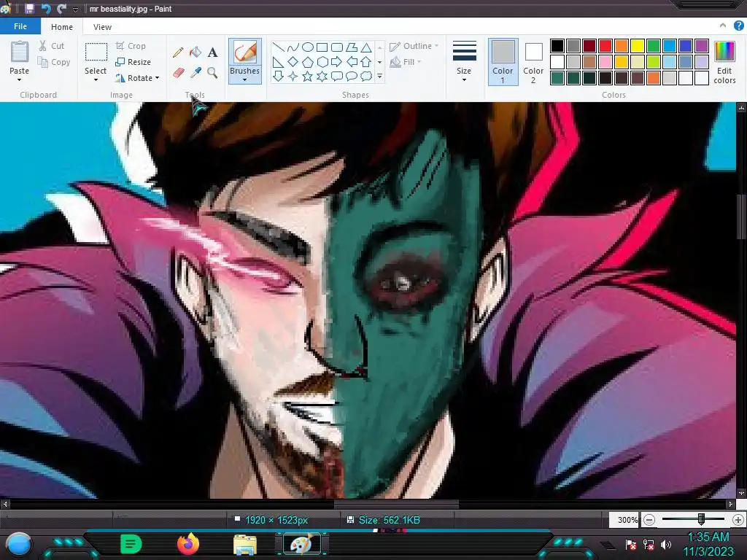Open the Rotate dropdown menu
This screenshot has width=747, height=560.
(136, 78)
